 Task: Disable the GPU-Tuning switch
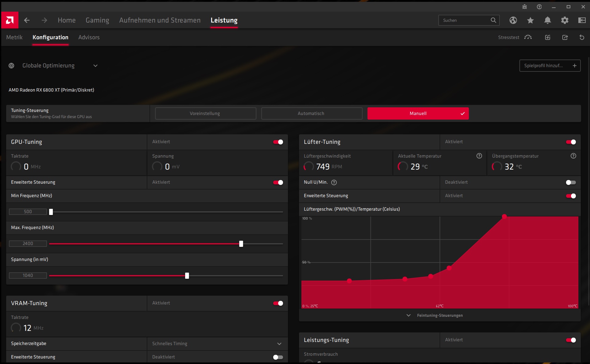tap(278, 142)
